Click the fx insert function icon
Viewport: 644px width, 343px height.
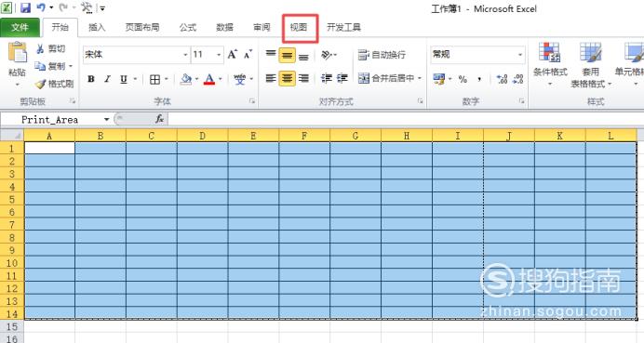[x=160, y=119]
